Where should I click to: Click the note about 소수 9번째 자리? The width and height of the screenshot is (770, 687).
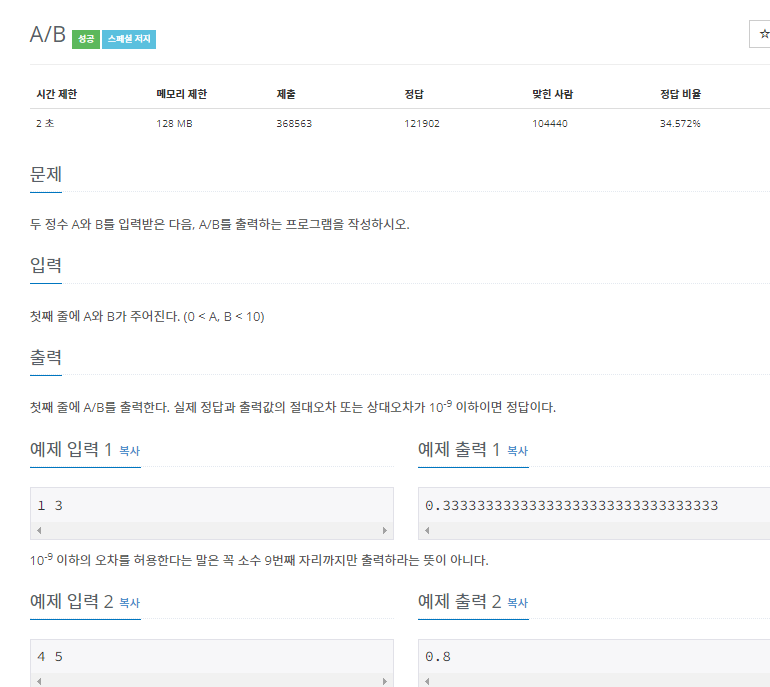259,560
